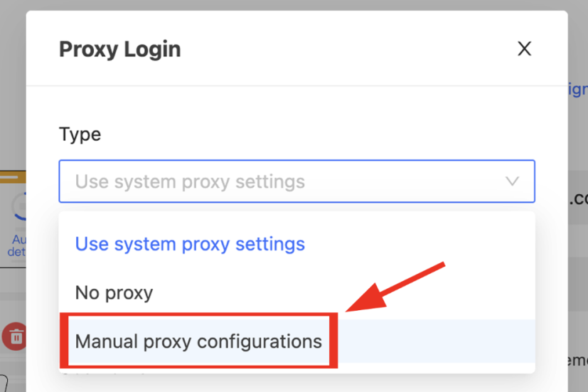Click the red arrow annotation head
The width and height of the screenshot is (588, 392).
click(363, 300)
